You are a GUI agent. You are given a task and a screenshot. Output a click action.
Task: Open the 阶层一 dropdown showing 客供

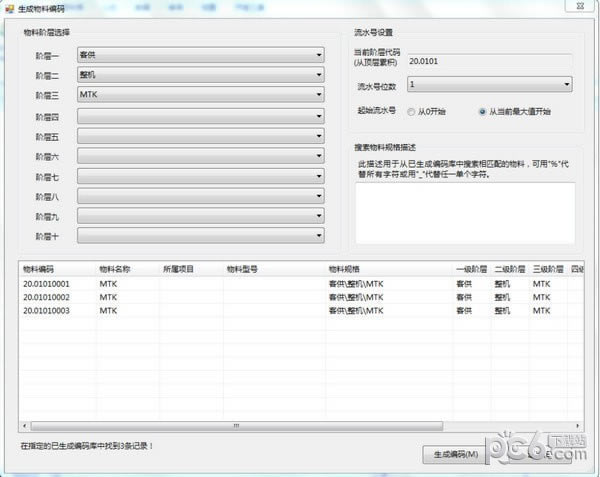coord(201,55)
